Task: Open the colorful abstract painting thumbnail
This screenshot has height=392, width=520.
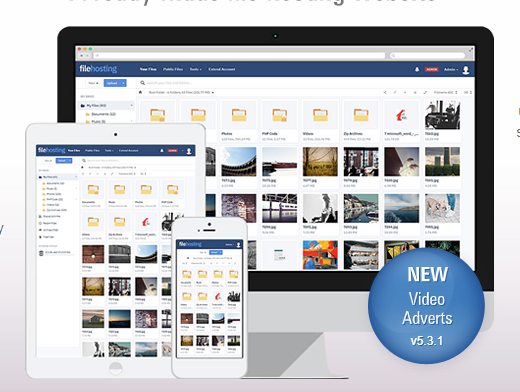Action: [320, 255]
